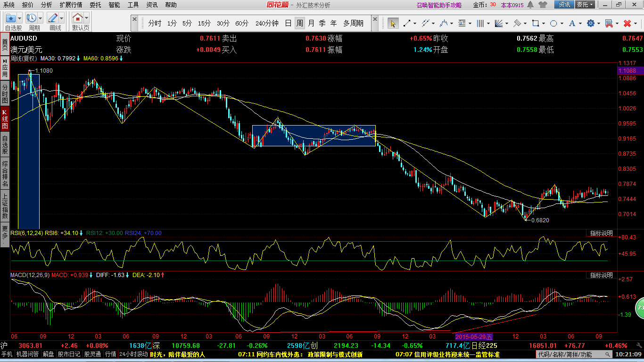Open drawing settings gear icon
The height and width of the screenshot is (362, 644).
590,23
